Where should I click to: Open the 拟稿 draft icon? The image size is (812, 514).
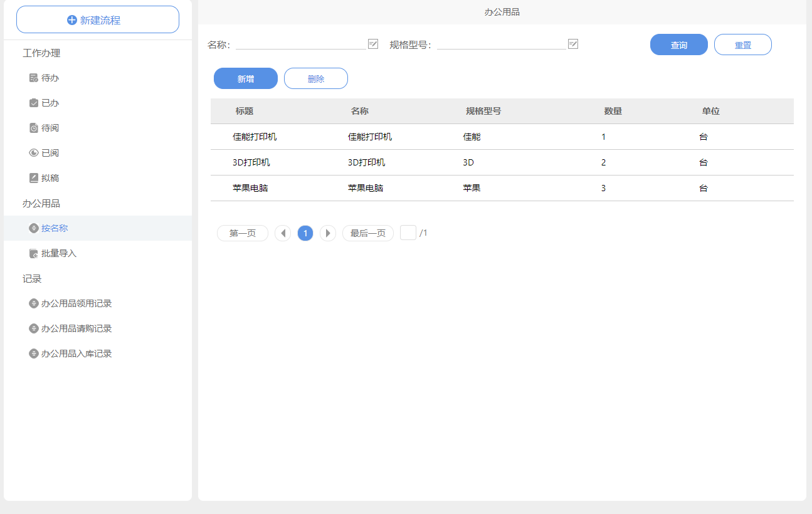point(34,178)
